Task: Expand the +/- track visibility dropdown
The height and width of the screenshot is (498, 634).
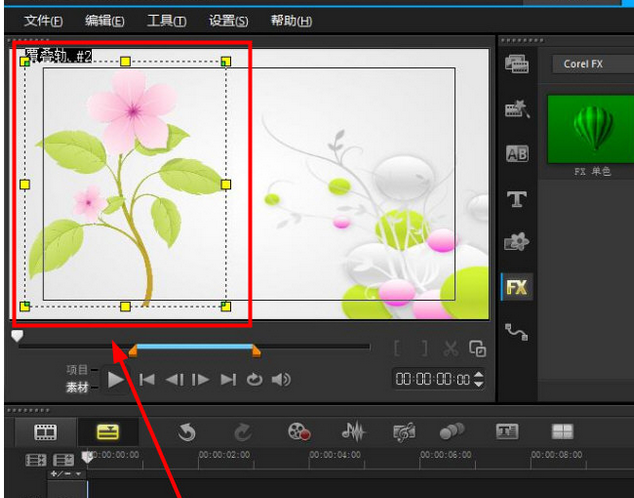Action: [66, 473]
